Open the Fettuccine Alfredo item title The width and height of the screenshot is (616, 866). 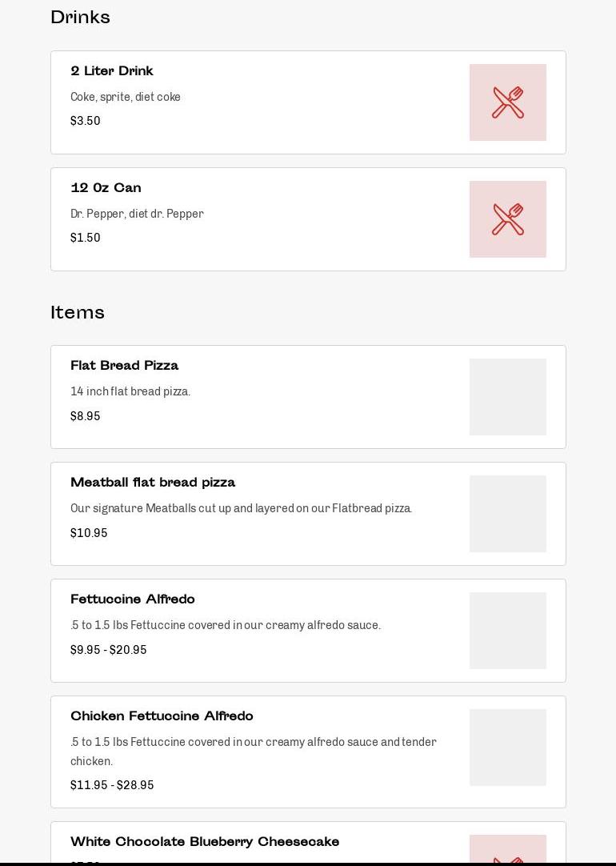133,599
